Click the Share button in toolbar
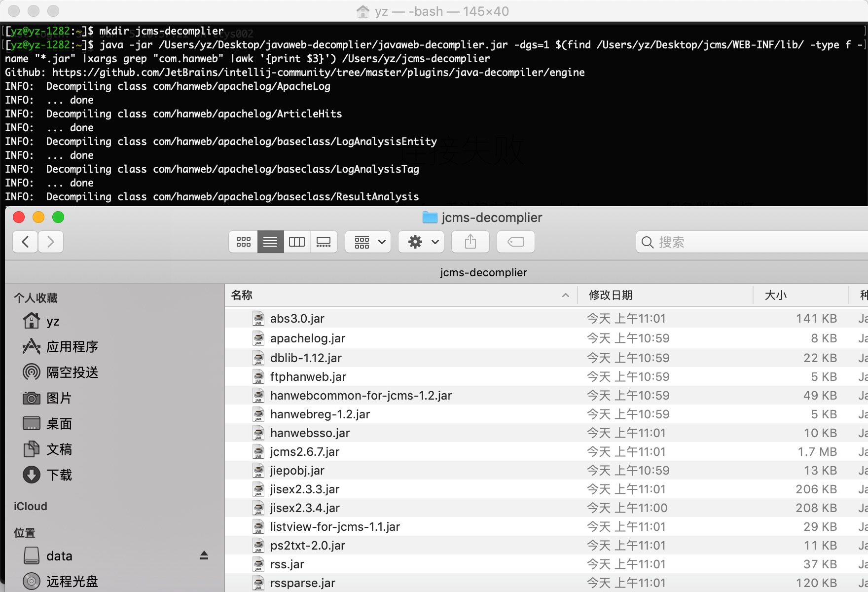This screenshot has height=592, width=868. (x=470, y=242)
